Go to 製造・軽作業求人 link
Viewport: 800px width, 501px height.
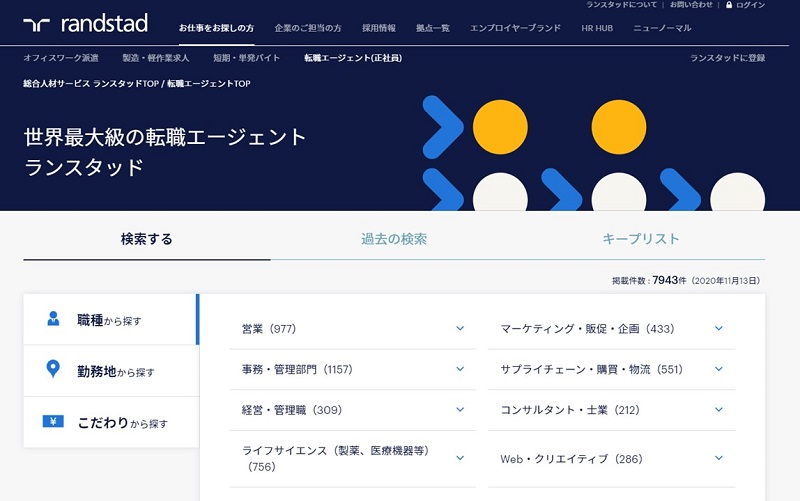(156, 58)
